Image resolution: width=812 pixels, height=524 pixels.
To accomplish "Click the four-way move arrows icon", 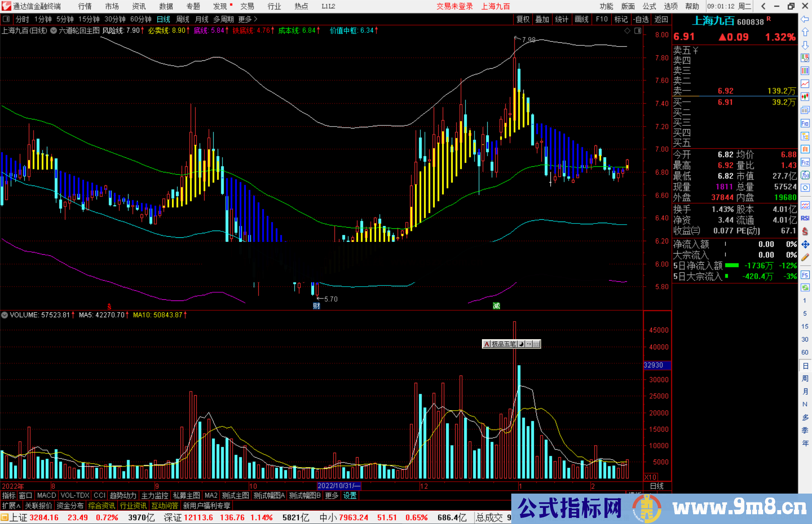I will (805, 244).
